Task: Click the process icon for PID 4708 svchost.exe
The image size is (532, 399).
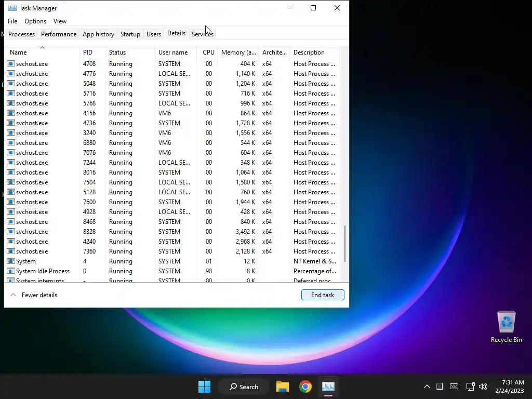Action: [11, 63]
